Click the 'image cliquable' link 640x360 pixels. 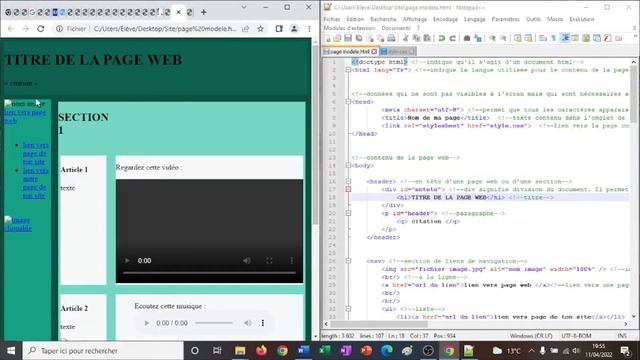tap(18, 224)
